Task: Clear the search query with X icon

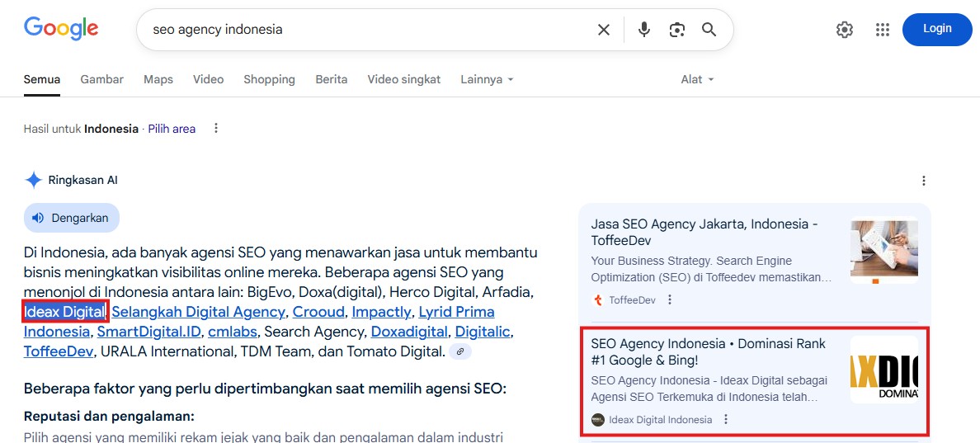Action: [x=603, y=30]
